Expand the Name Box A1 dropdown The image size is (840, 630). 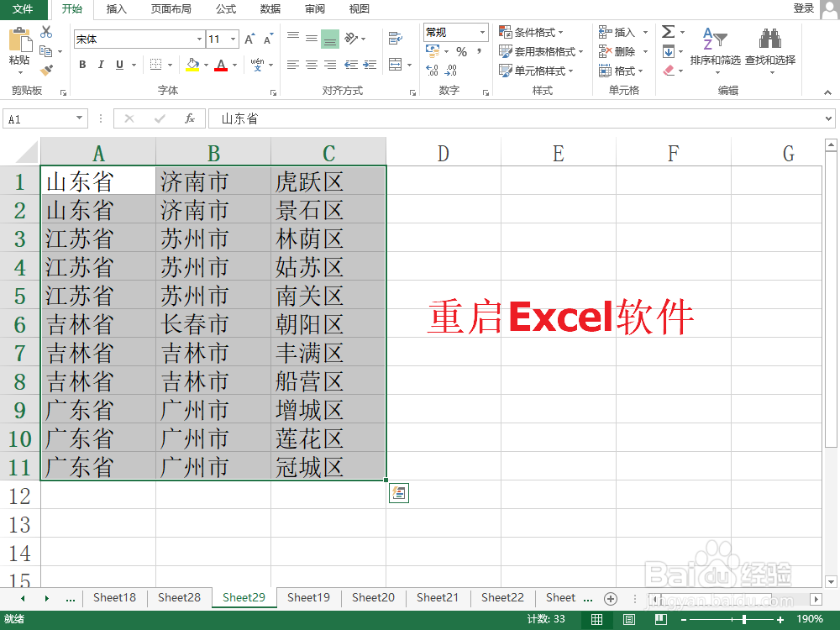click(x=79, y=118)
